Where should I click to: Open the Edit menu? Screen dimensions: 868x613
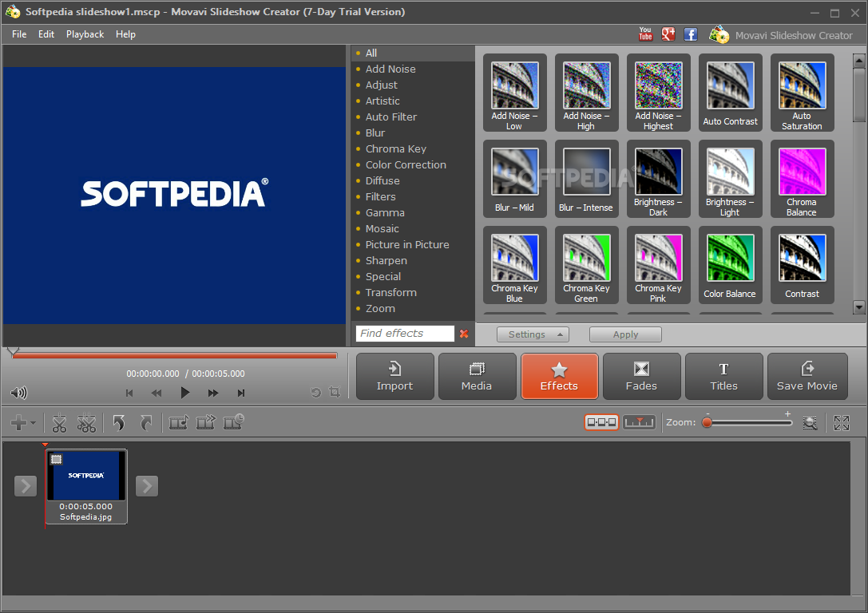tap(46, 34)
